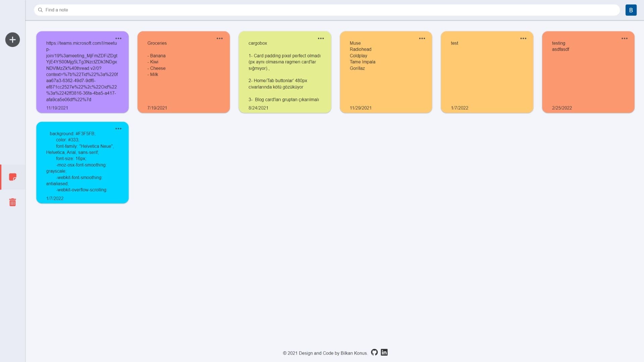
Task: Click the '11/19/2021' date on purple note
Action: point(57,108)
